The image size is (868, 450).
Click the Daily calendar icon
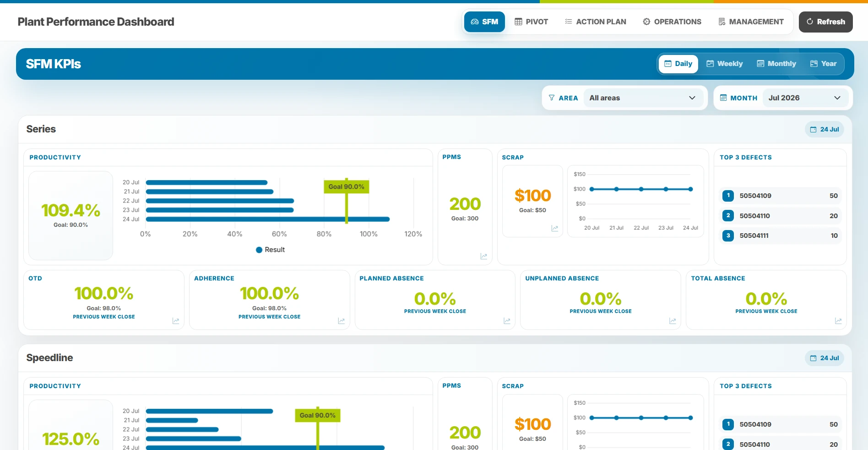point(668,64)
